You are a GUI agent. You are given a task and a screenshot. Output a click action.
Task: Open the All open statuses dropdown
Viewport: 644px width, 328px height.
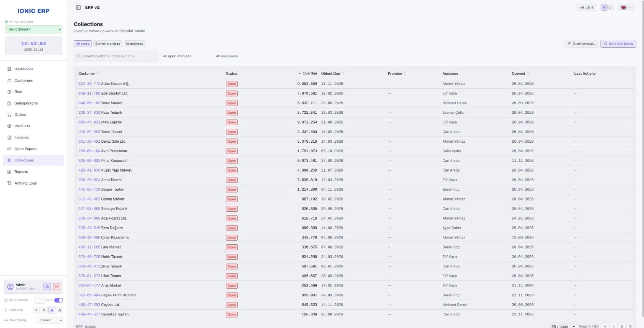(185, 56)
